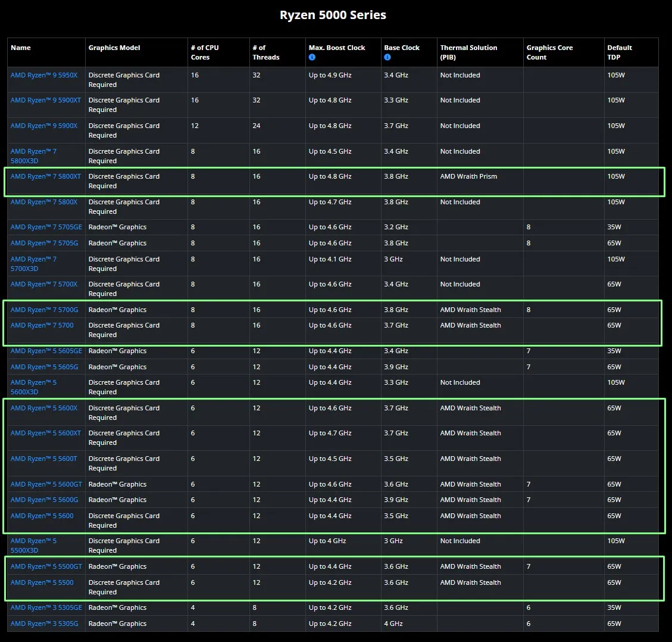Image resolution: width=672 pixels, height=642 pixels.
Task: Open the AMD Ryzen 7 5705GE link
Action: (x=46, y=227)
